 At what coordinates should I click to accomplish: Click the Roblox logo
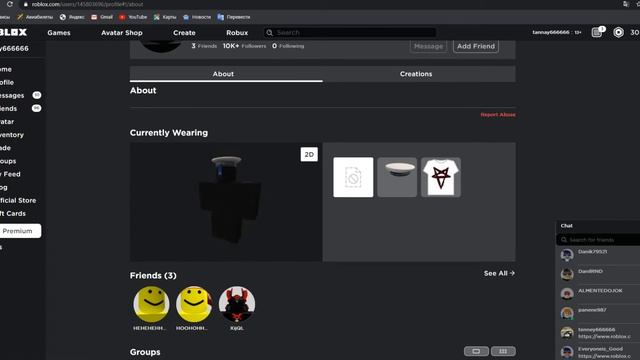click(x=13, y=32)
